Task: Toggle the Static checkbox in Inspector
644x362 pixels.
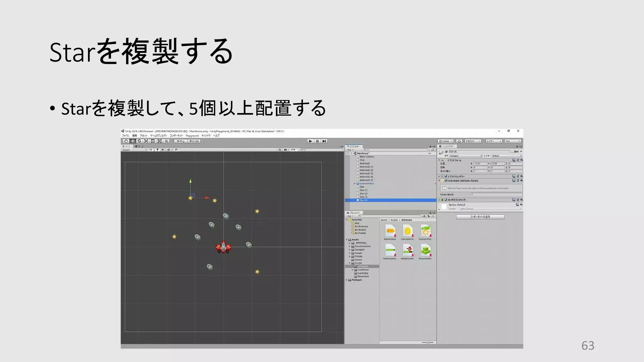Action: pos(512,152)
